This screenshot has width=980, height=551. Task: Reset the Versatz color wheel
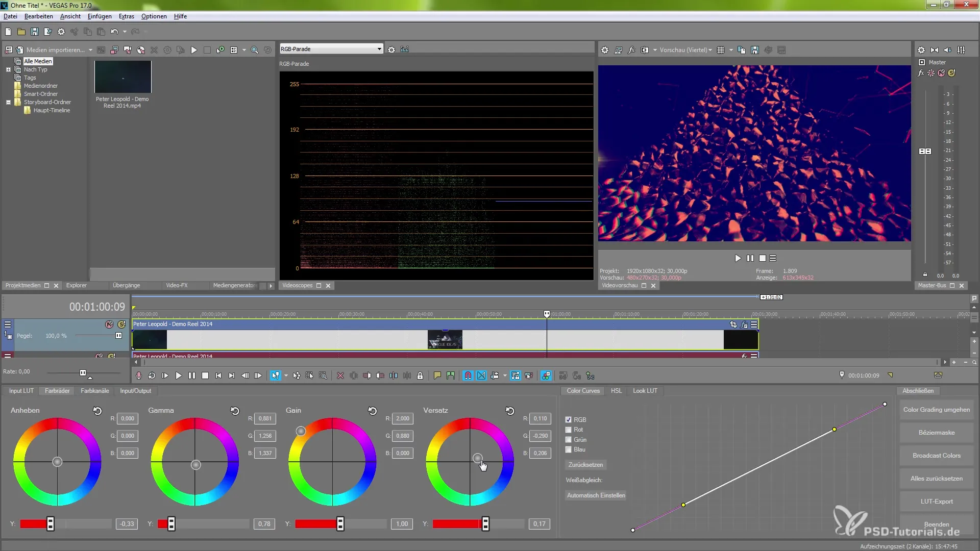click(510, 411)
